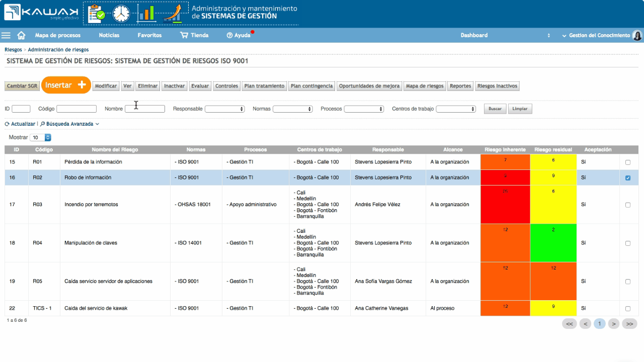Open the hamburger navigation menu
644x362 pixels.
click(x=6, y=35)
